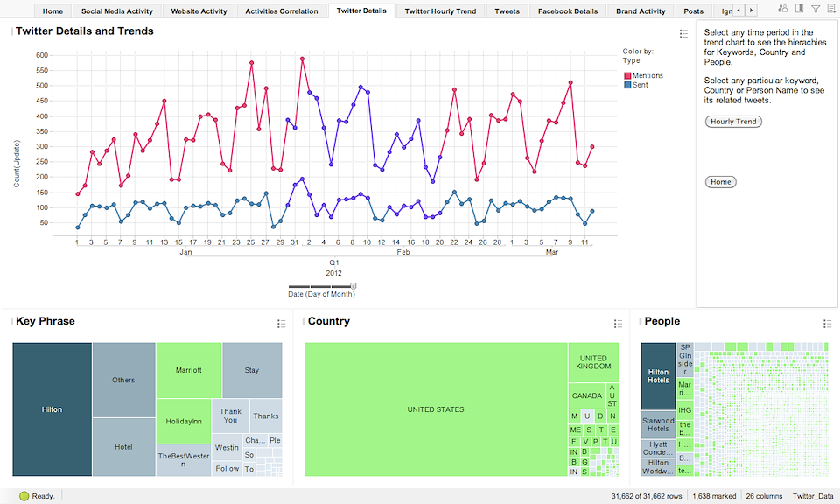Go to the Website Activity tab
Viewport: 840px width, 504px height.
click(199, 10)
